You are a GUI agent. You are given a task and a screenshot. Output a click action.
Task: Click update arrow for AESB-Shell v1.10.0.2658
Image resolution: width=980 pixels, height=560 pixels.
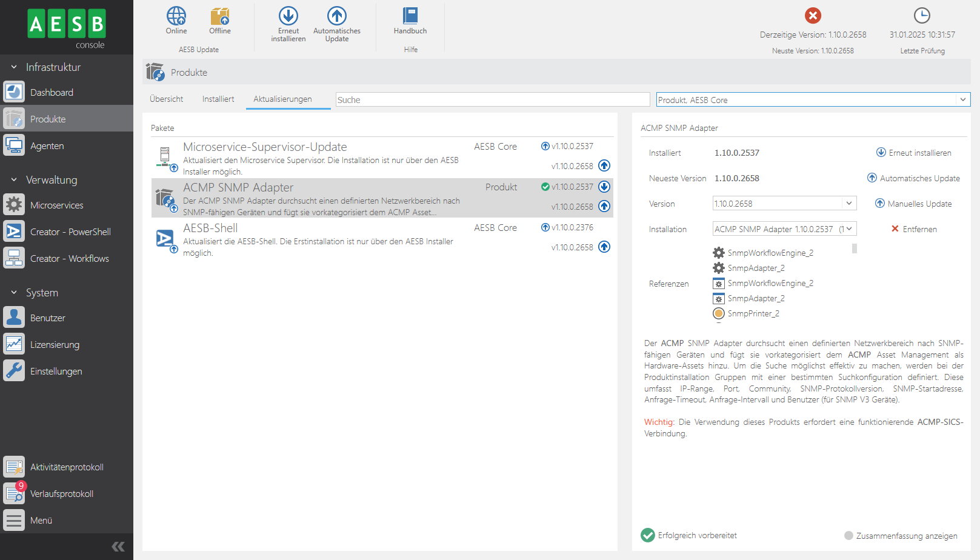pos(604,247)
